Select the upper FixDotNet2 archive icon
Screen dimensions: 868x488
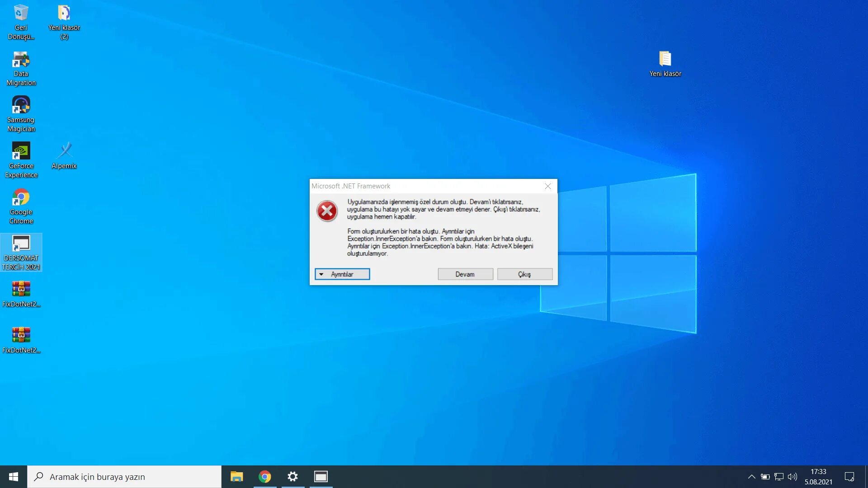click(21, 289)
